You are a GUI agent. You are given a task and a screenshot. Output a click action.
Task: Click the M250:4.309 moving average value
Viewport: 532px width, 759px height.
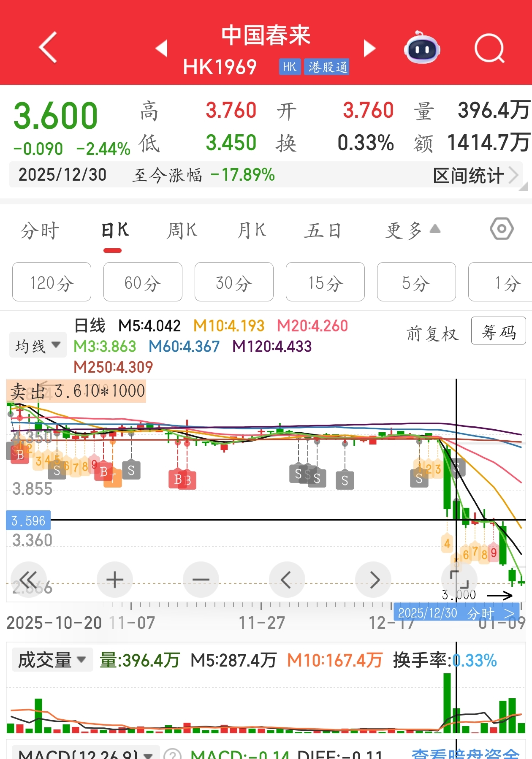click(x=113, y=367)
